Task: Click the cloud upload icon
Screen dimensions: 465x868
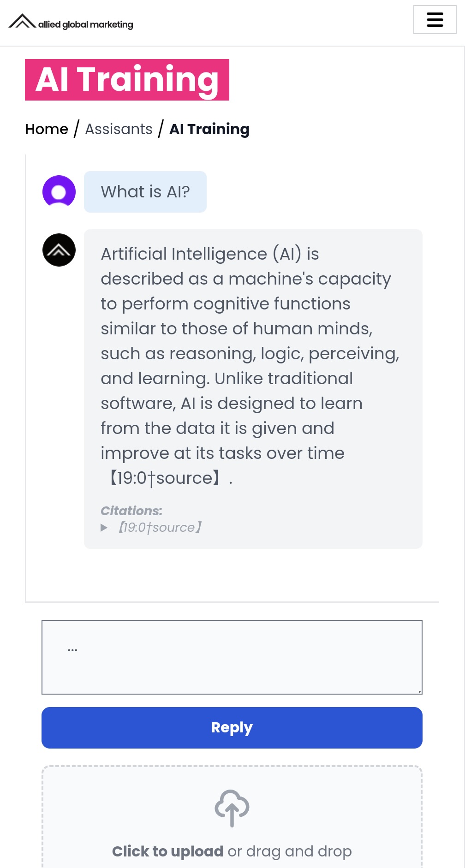Action: [x=232, y=808]
